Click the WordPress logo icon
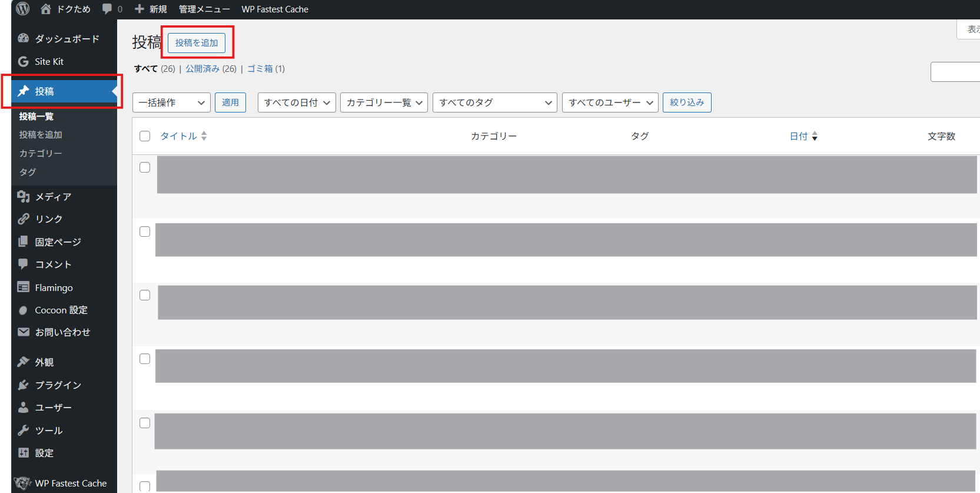 click(x=22, y=9)
